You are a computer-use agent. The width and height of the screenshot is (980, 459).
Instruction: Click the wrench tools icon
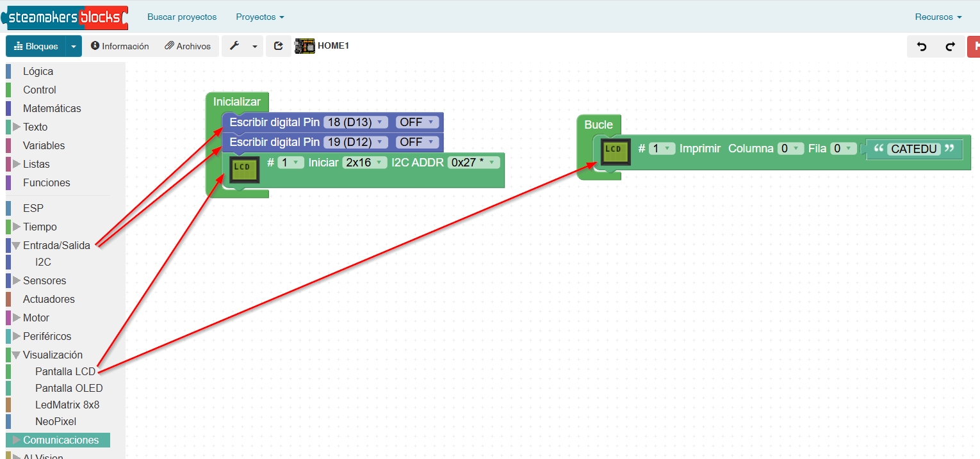pyautogui.click(x=234, y=46)
